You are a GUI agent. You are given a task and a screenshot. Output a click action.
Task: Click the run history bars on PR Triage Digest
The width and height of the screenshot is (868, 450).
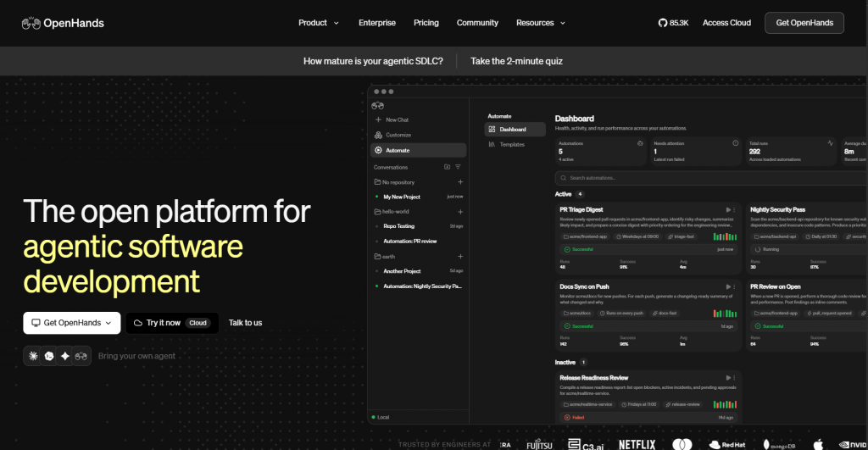coord(725,236)
